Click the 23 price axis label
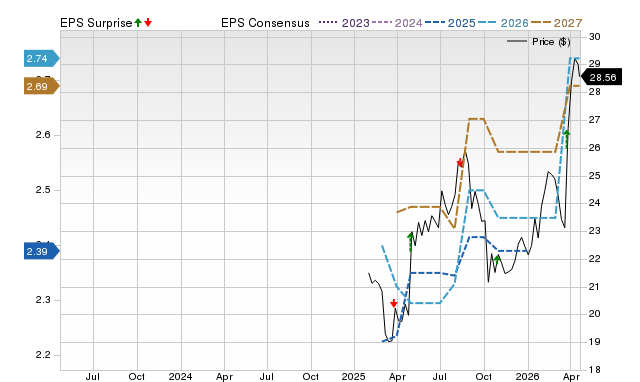Screen dimensions: 640x382 pyautogui.click(x=594, y=231)
